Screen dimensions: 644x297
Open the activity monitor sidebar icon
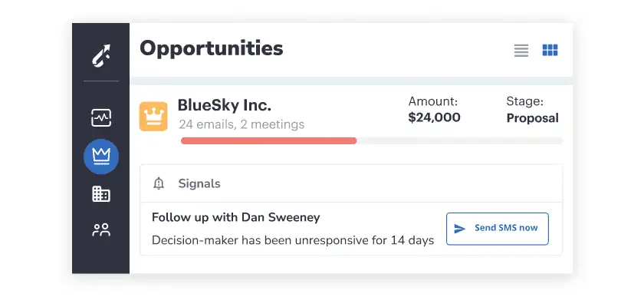point(101,118)
